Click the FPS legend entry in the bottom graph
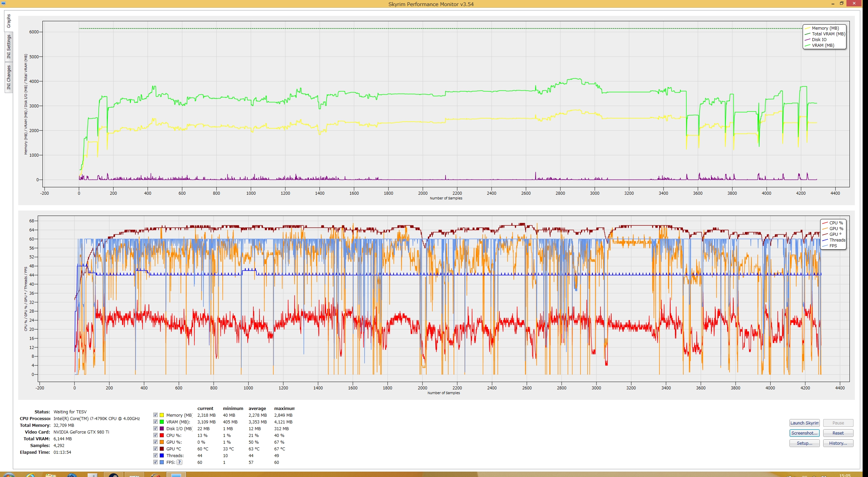The image size is (868, 477). coord(830,246)
